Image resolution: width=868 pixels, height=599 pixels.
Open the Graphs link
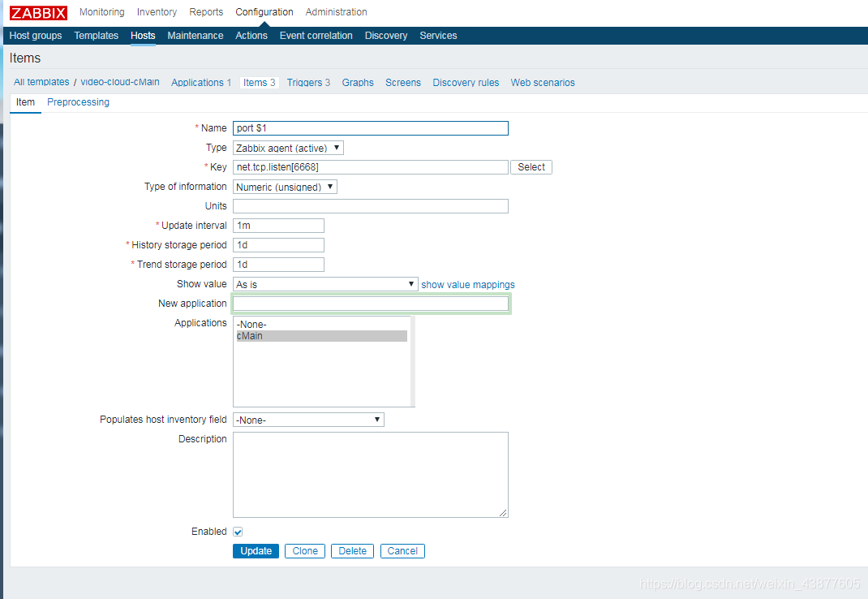tap(358, 83)
